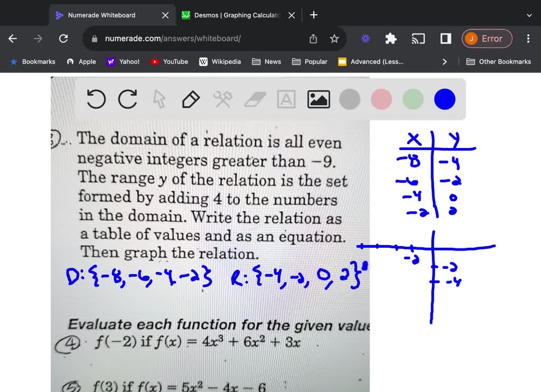
Task: Click the Error profile button
Action: point(487,39)
